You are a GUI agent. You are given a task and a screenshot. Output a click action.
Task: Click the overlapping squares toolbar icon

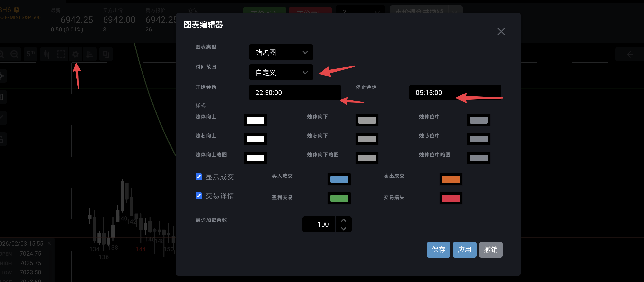pos(106,54)
